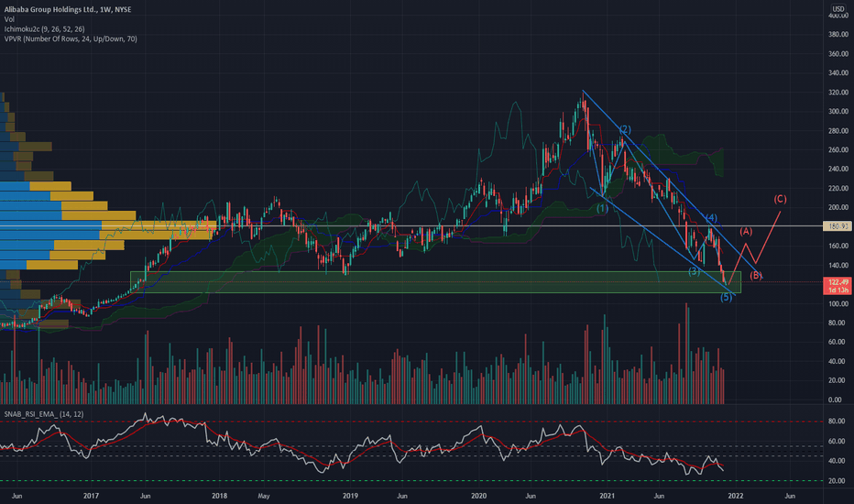Click the 0.00 volume axis label
854x504 pixels.
(x=835, y=400)
